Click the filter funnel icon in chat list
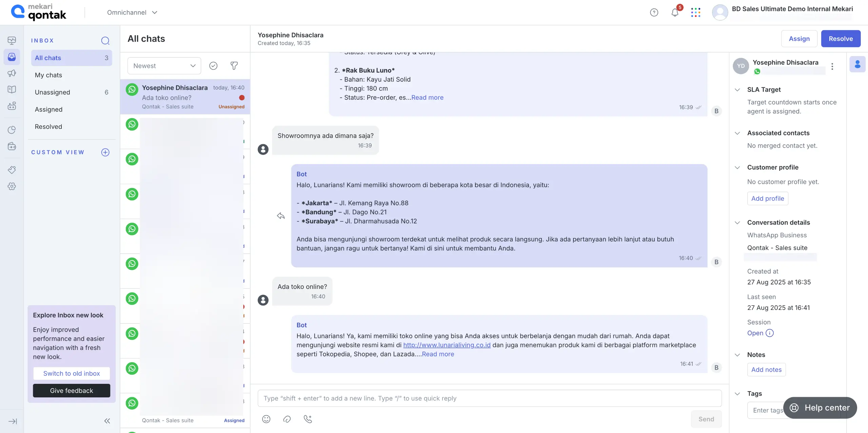The height and width of the screenshot is (433, 868). pyautogui.click(x=234, y=66)
